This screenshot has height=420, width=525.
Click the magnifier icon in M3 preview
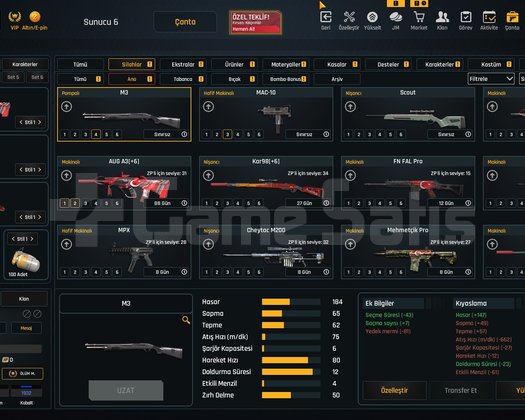pos(186,320)
